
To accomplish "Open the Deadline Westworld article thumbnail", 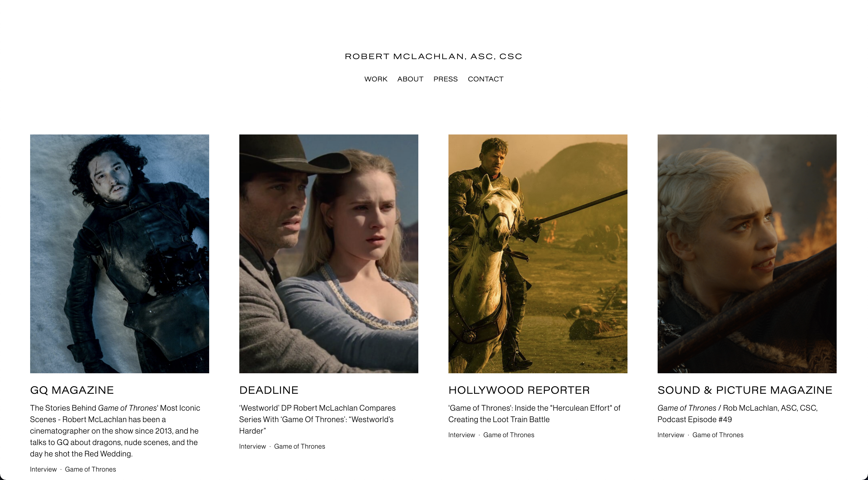I will [329, 254].
